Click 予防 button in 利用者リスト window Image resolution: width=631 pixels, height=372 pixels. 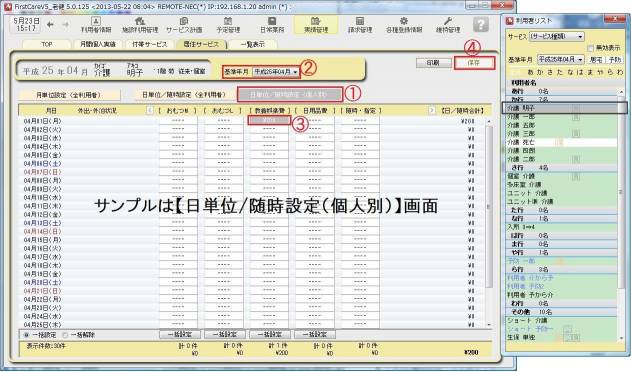[x=615, y=60]
